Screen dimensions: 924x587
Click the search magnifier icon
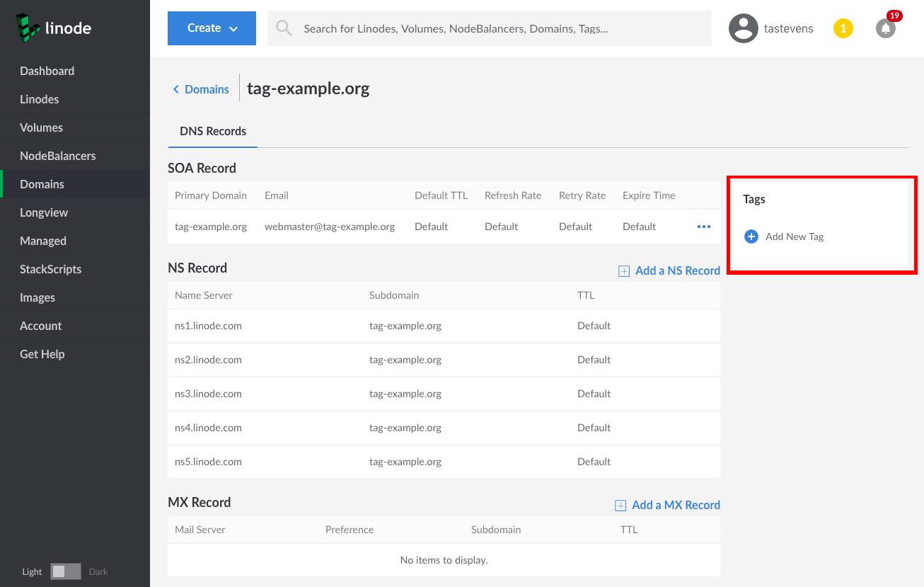[x=284, y=28]
